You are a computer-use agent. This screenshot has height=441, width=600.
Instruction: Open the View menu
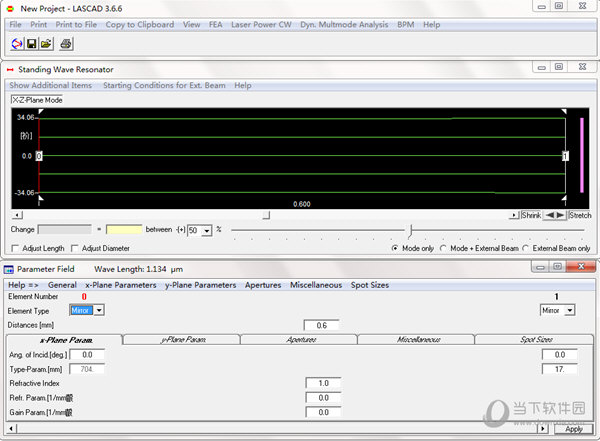191,24
